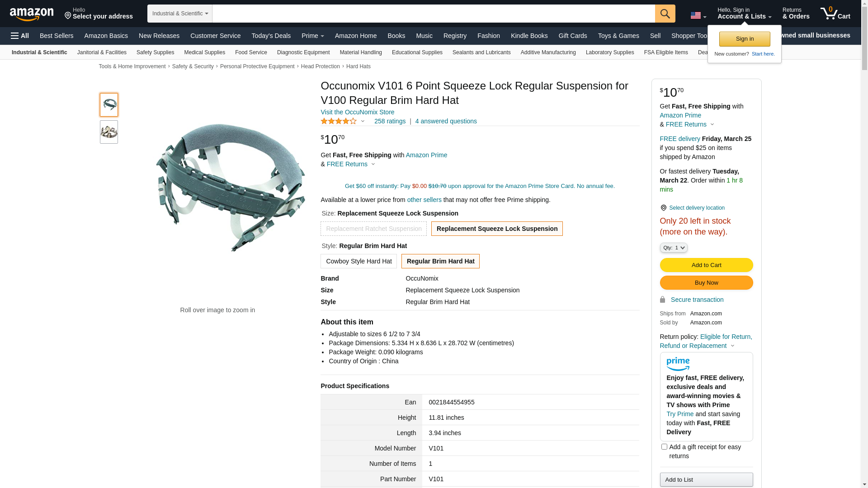Click the Select delivery location pin

[x=663, y=208]
